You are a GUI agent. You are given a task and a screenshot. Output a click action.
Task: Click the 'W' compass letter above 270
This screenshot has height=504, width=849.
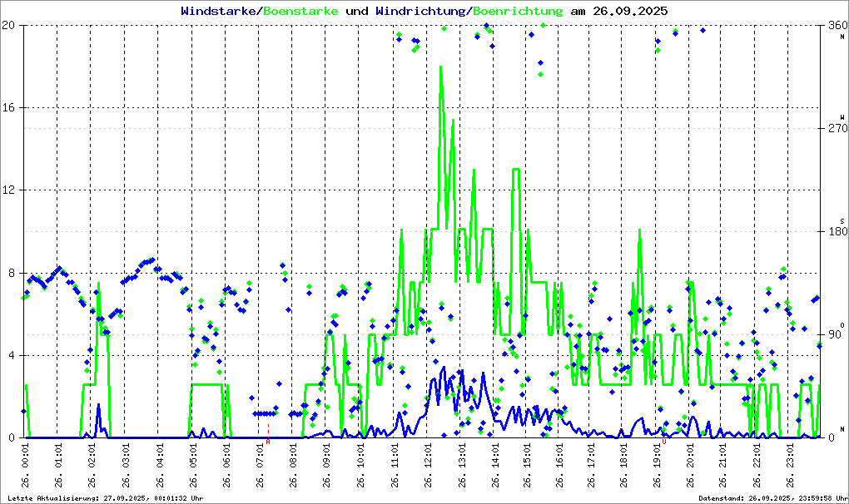(x=842, y=117)
